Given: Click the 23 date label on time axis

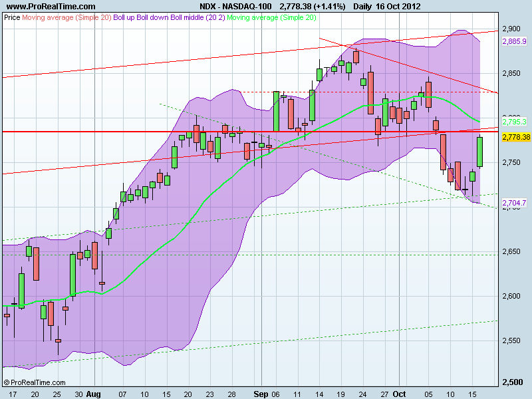Looking at the screenshot, I should 210,394.
